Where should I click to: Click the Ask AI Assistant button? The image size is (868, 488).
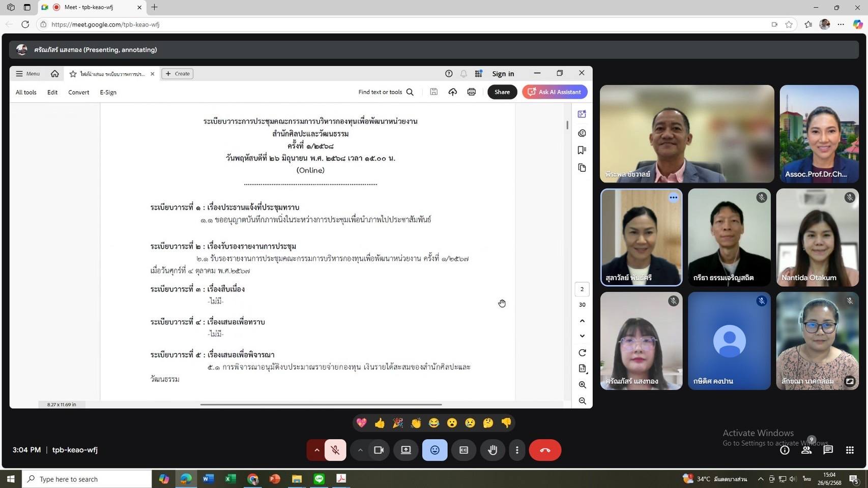(x=555, y=92)
